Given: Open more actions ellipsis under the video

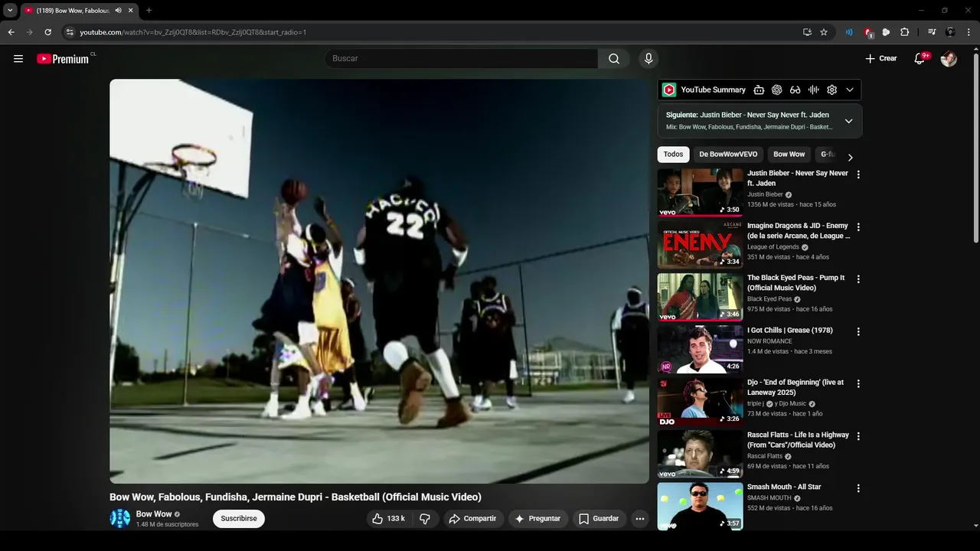Looking at the screenshot, I should coord(640,519).
